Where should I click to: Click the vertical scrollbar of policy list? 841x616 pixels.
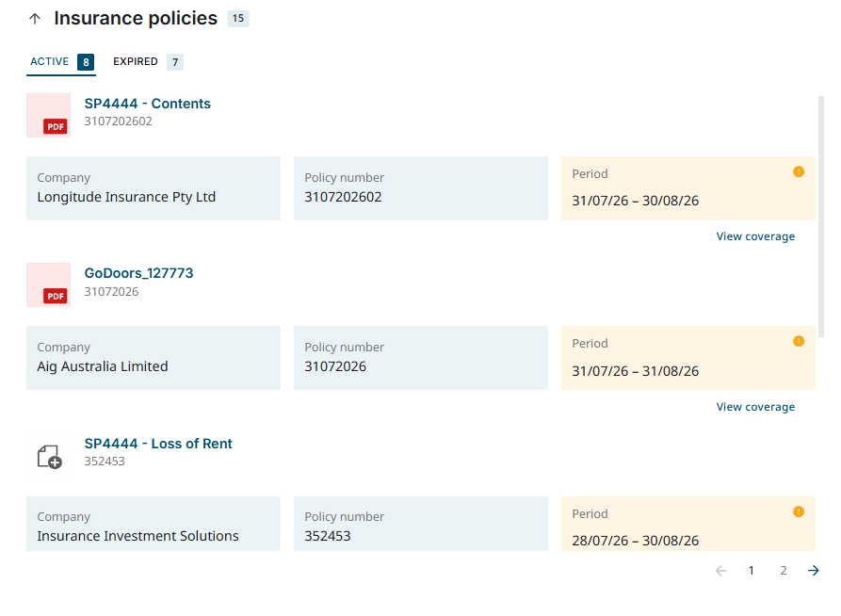tap(821, 217)
